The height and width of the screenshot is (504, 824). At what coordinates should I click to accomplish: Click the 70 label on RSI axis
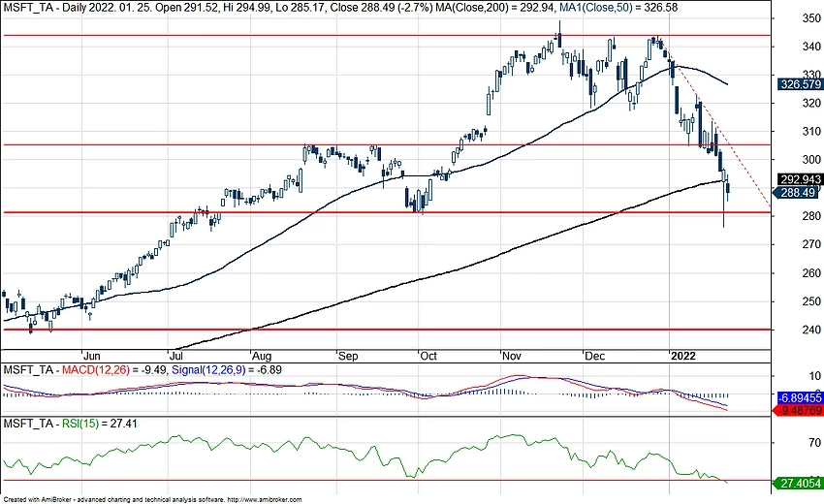click(x=815, y=443)
